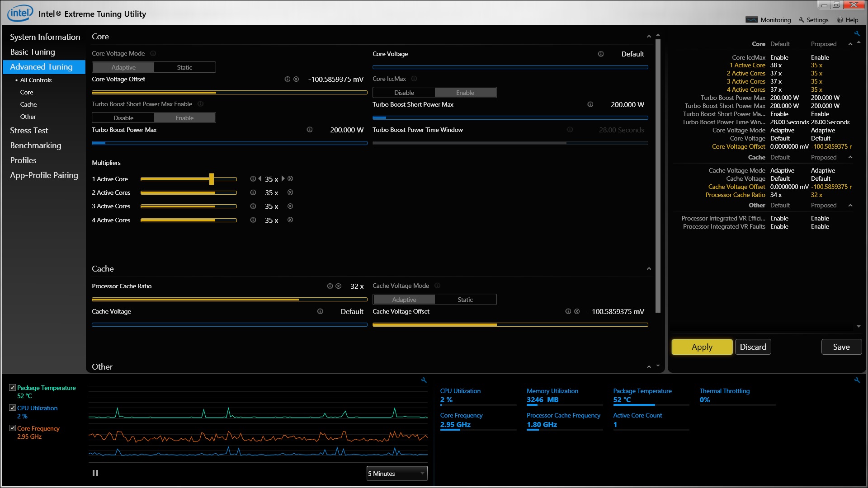Jump to Cache sub-section in sidebar

point(28,104)
